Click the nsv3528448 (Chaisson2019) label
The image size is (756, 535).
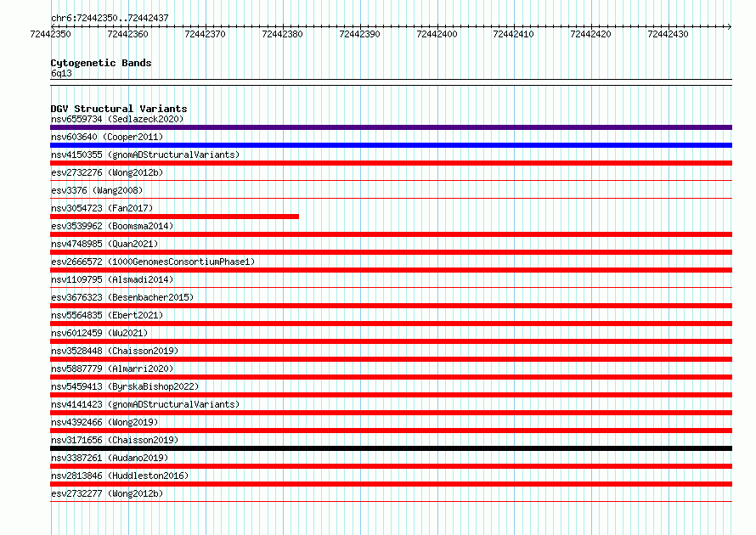(x=115, y=351)
